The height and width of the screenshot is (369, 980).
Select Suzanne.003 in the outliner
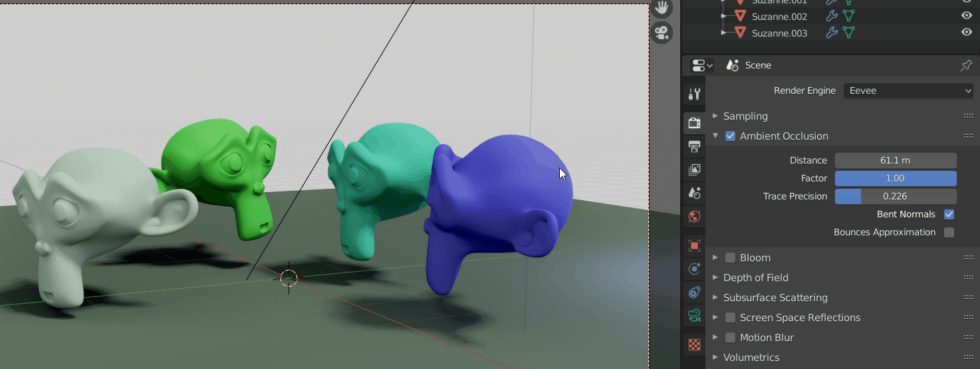click(x=779, y=33)
